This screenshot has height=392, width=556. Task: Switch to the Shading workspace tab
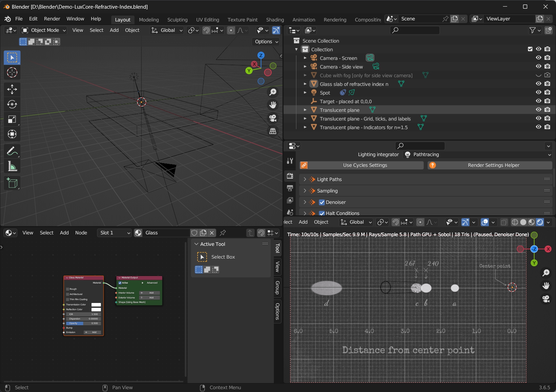pyautogui.click(x=275, y=20)
